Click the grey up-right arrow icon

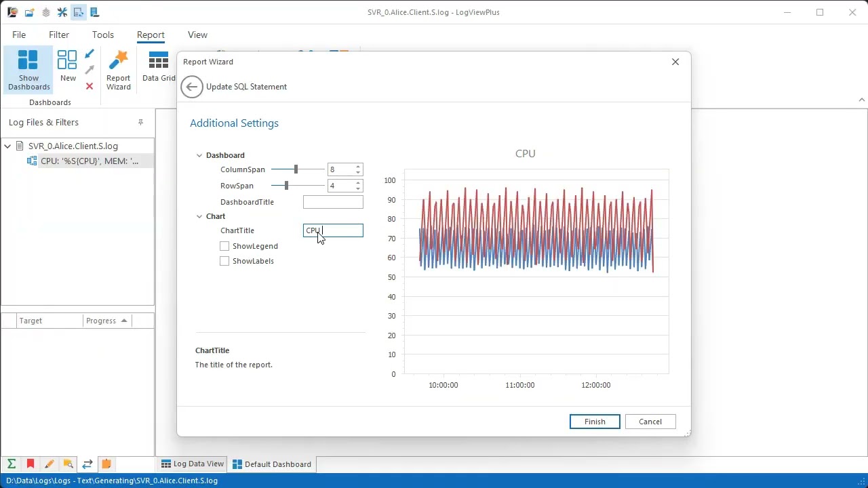click(90, 70)
